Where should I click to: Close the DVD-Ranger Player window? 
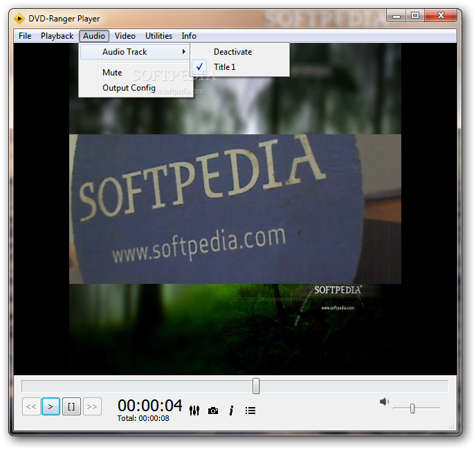[441, 15]
